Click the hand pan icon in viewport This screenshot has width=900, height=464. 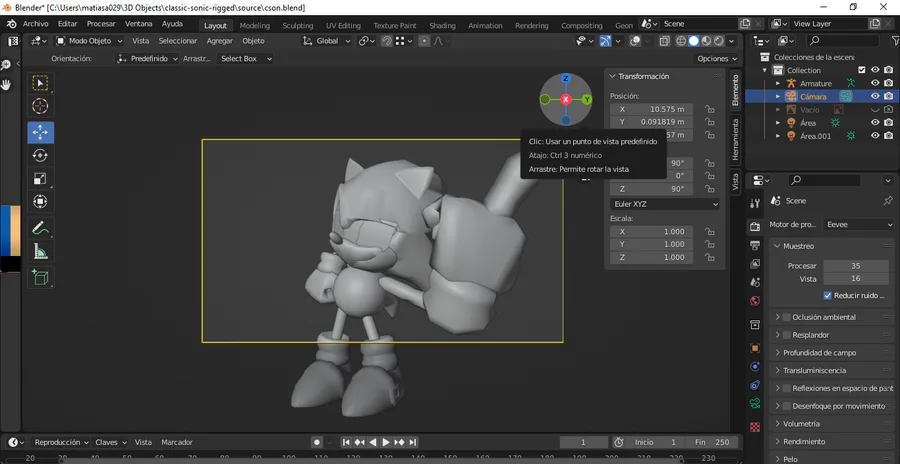pos(6,84)
